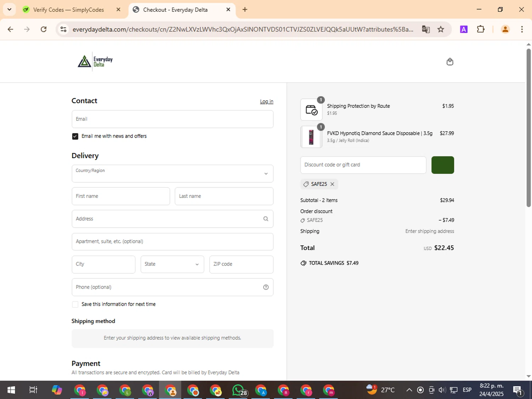The width and height of the screenshot is (532, 399).
Task: Click the scrollbar down arrow
Action: click(528, 376)
